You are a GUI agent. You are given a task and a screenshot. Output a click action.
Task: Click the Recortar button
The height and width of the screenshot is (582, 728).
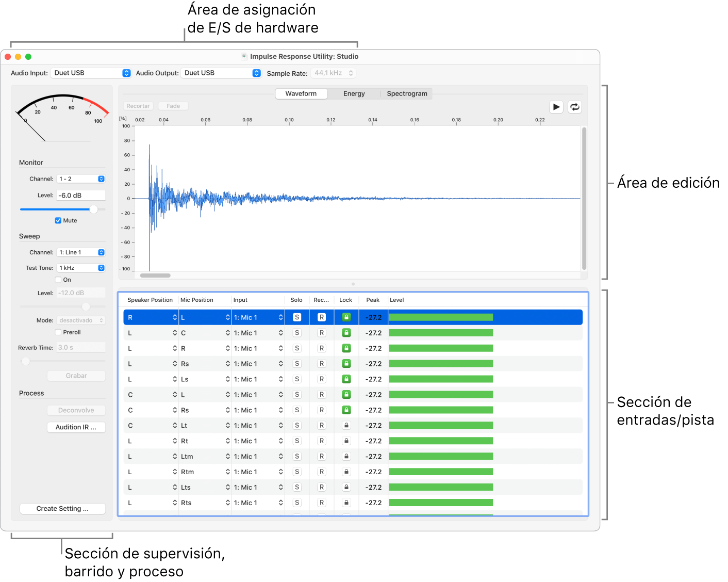point(138,106)
